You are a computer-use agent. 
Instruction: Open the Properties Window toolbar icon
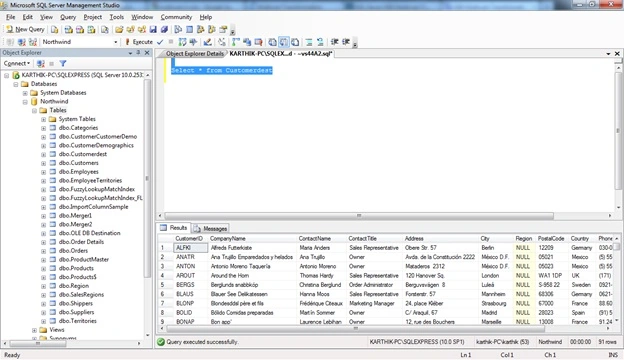(x=223, y=29)
